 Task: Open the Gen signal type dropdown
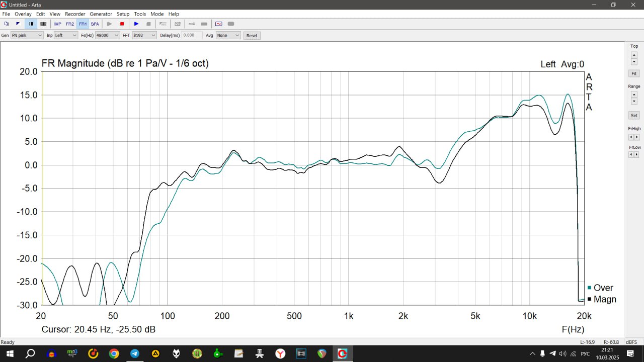(x=27, y=36)
